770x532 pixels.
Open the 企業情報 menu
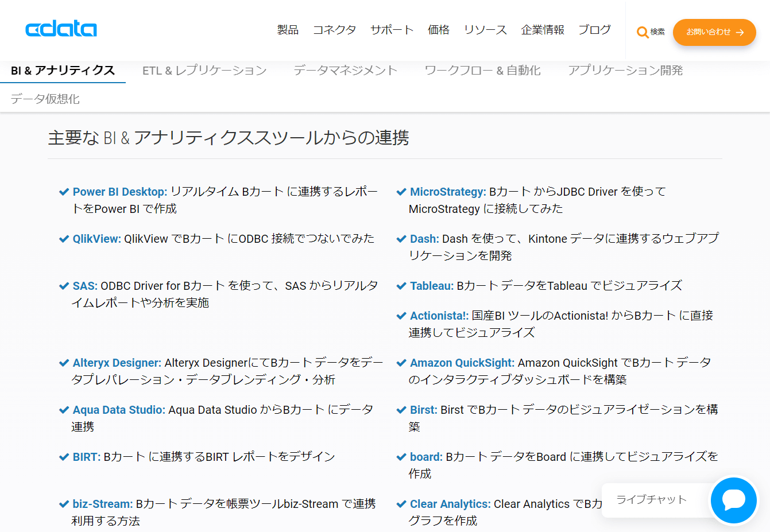(x=543, y=30)
